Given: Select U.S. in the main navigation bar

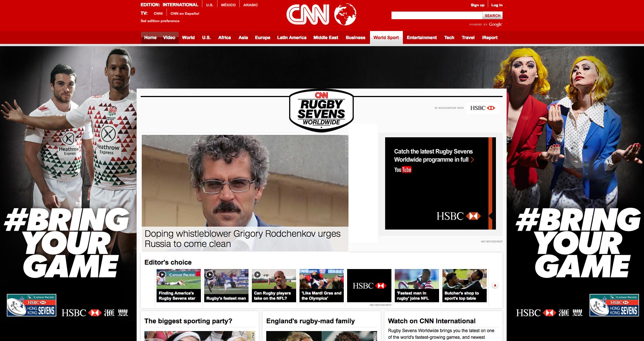Looking at the screenshot, I should [x=206, y=38].
